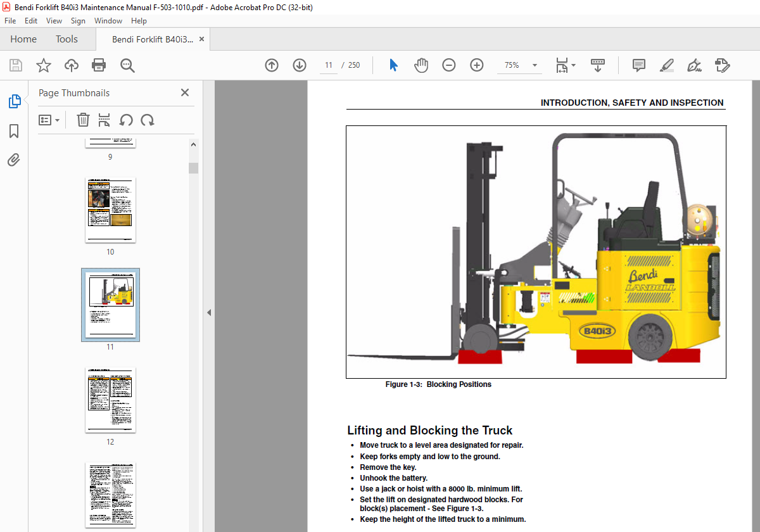This screenshot has width=760, height=532.
Task: Select the page 13 thumbnail at bottom
Action: pyautogui.click(x=110, y=495)
